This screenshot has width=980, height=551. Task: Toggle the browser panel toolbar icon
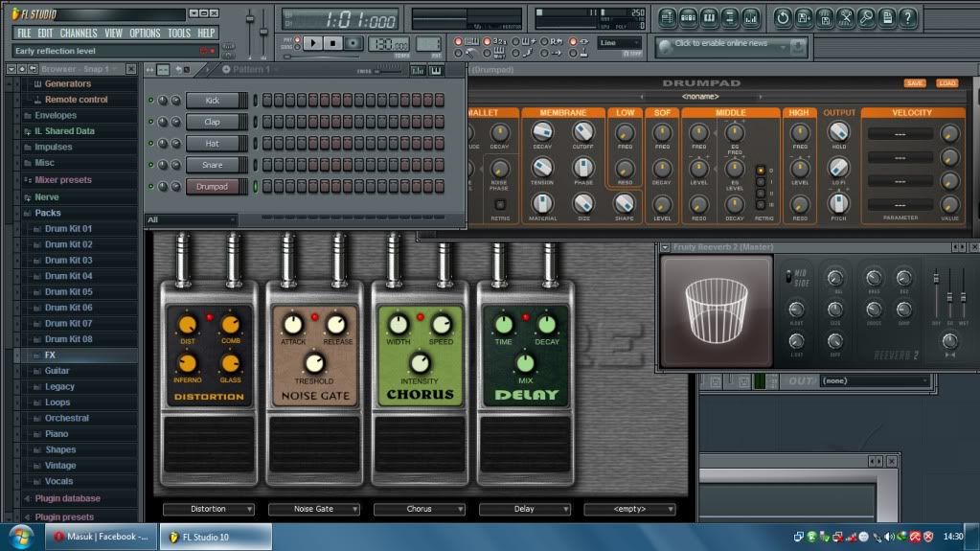pyautogui.click(x=729, y=18)
